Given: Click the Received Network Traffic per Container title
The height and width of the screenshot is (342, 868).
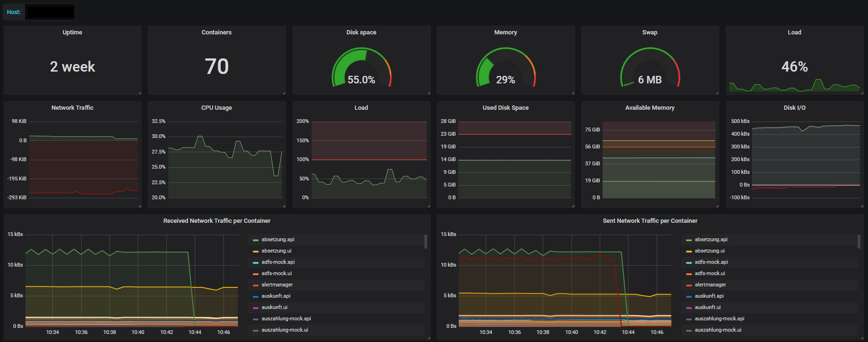Looking at the screenshot, I should pyautogui.click(x=217, y=221).
